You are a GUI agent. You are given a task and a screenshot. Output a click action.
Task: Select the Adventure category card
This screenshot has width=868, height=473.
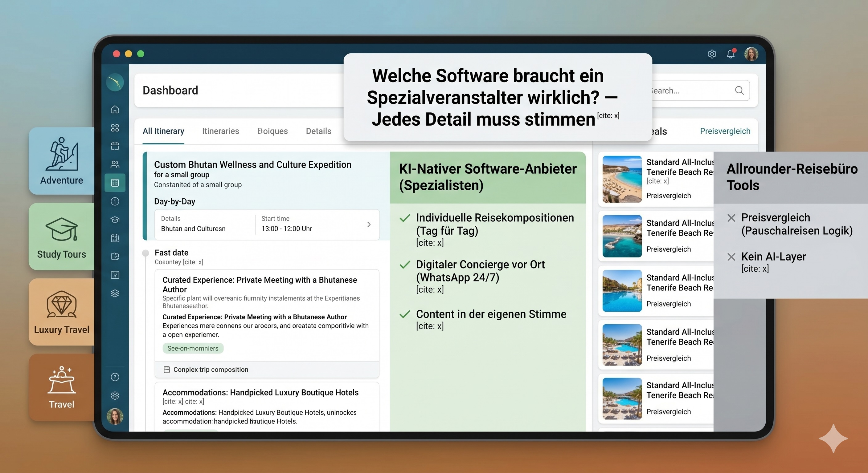pyautogui.click(x=62, y=160)
